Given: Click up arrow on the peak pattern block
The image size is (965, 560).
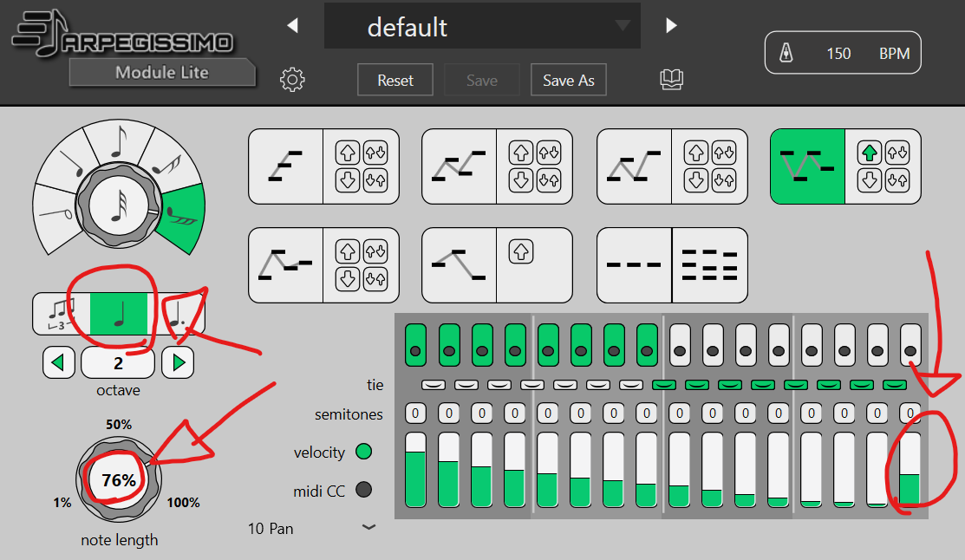Looking at the screenshot, I should pos(521,251).
